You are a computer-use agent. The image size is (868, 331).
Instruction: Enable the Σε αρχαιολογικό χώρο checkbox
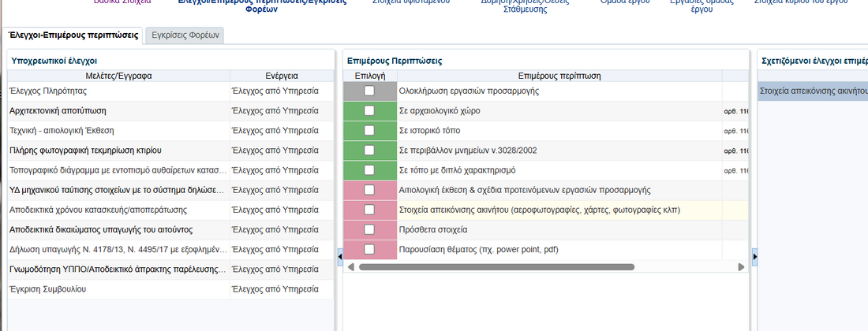point(369,110)
